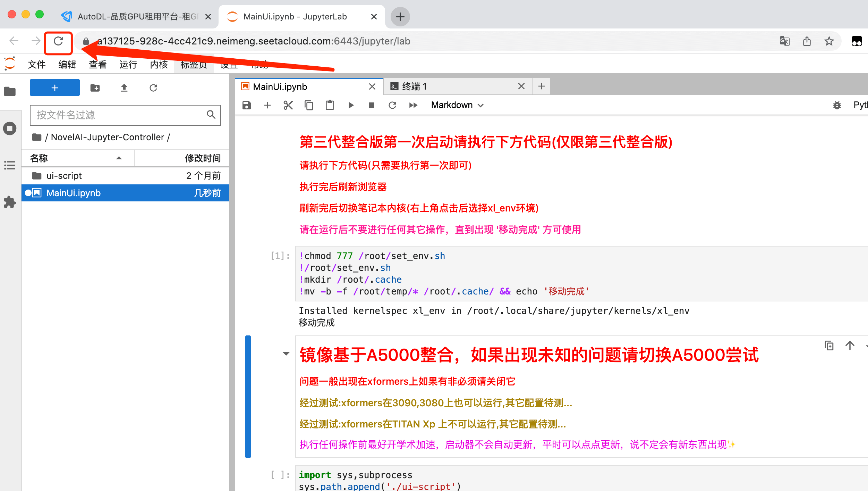Viewport: 868px width, 491px height.
Task: Open the Markdown cell type dropdown
Action: [457, 105]
